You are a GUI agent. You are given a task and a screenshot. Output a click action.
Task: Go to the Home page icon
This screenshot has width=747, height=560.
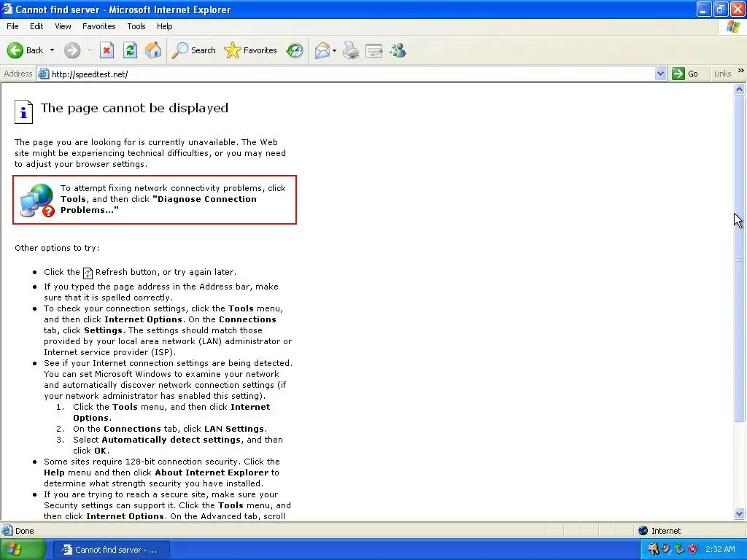[153, 50]
